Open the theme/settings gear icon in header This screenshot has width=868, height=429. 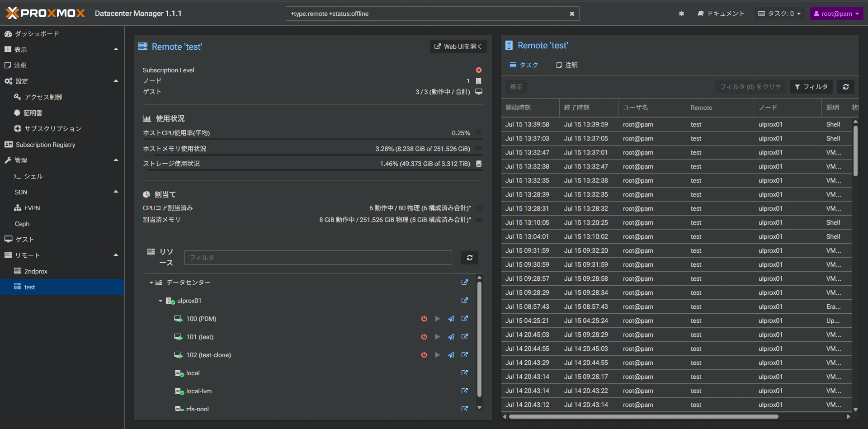681,14
